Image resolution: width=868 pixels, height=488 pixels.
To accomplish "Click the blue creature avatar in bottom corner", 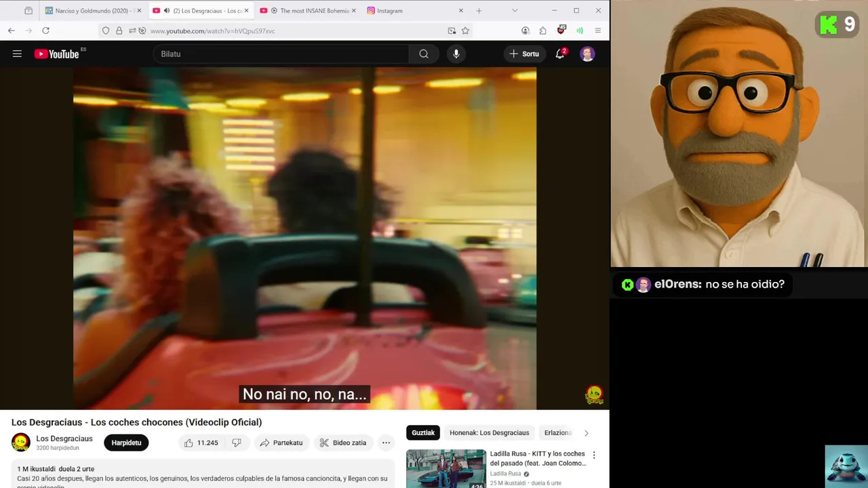I will pos(846,466).
